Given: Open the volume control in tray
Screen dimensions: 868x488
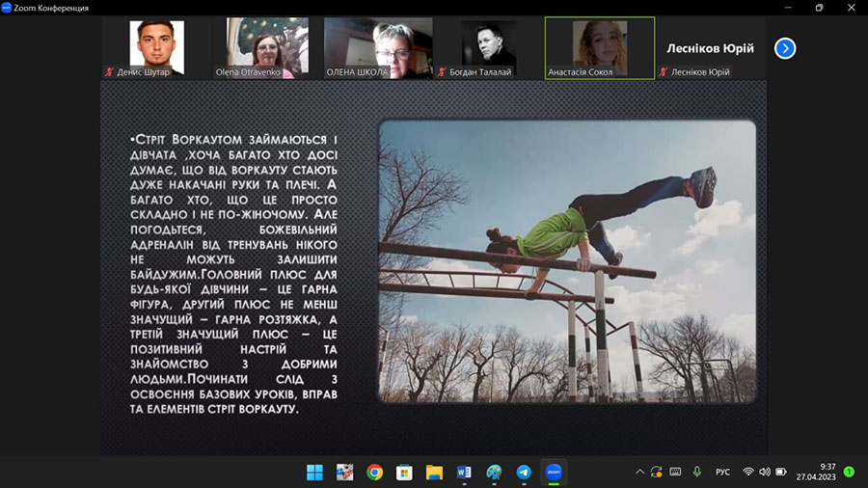Looking at the screenshot, I should point(765,472).
